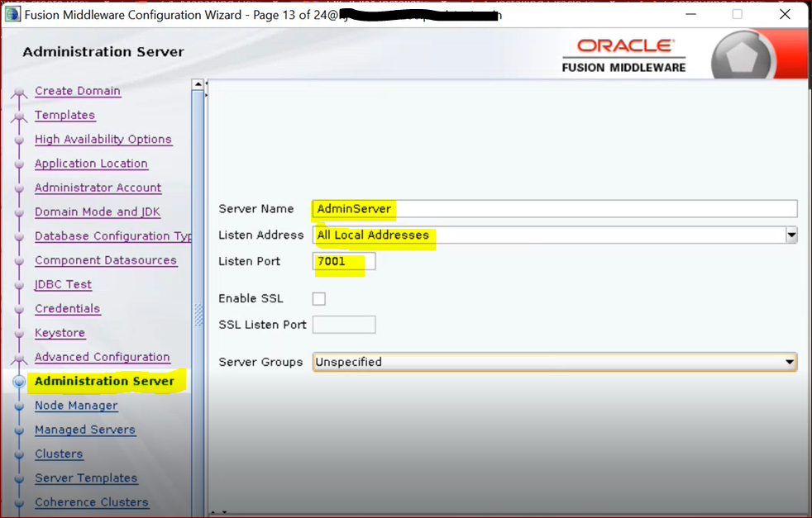Screen dimensions: 812x518
Task: Click the Advanced Configuration step node icon
Action: click(x=19, y=358)
